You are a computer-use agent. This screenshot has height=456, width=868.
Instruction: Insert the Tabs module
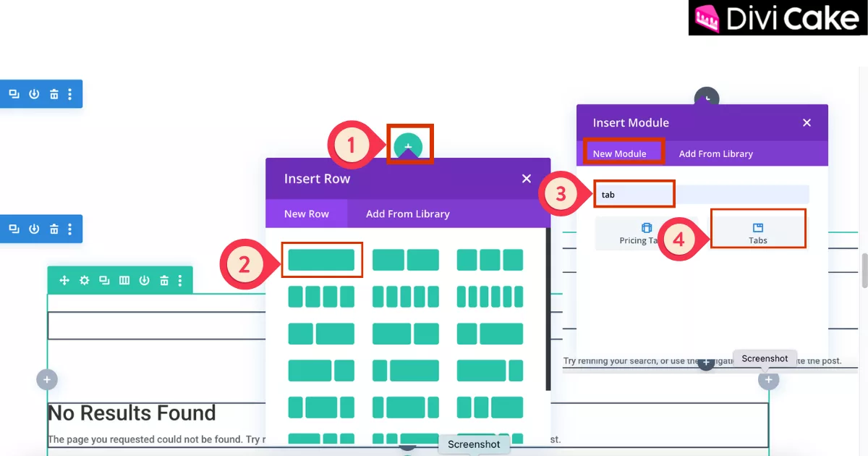point(758,233)
